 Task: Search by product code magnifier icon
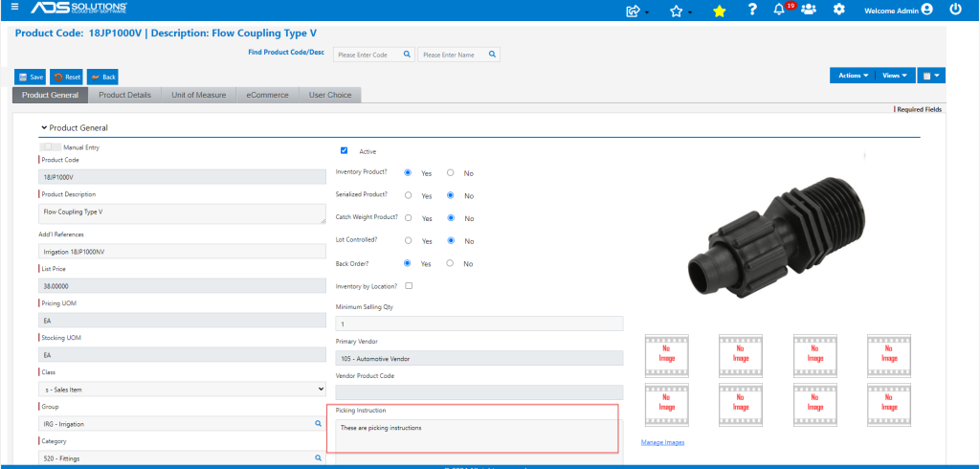pos(406,55)
